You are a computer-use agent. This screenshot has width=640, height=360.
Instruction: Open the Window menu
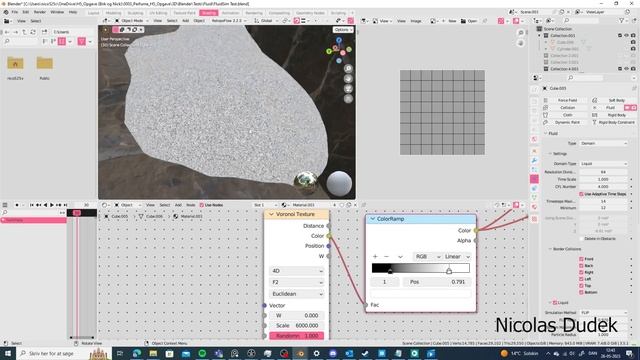[57, 12]
